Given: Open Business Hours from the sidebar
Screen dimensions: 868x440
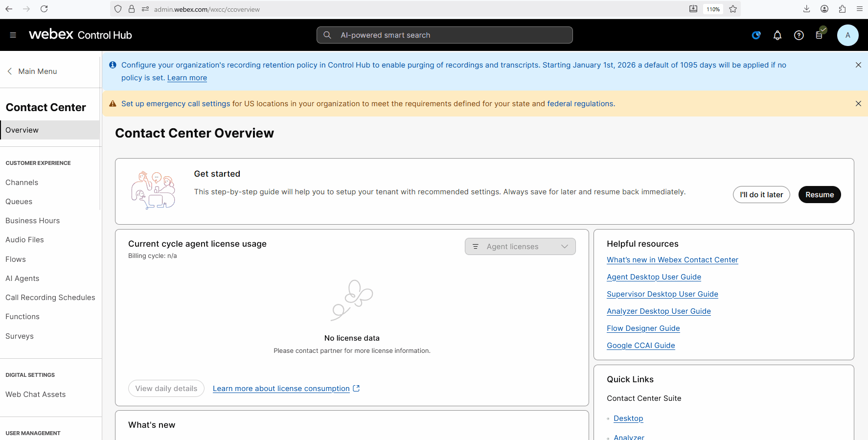Looking at the screenshot, I should coord(33,221).
